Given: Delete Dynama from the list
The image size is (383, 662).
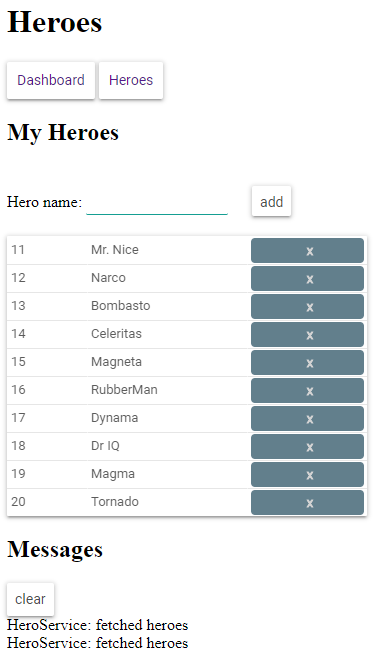Looking at the screenshot, I should [x=307, y=418].
